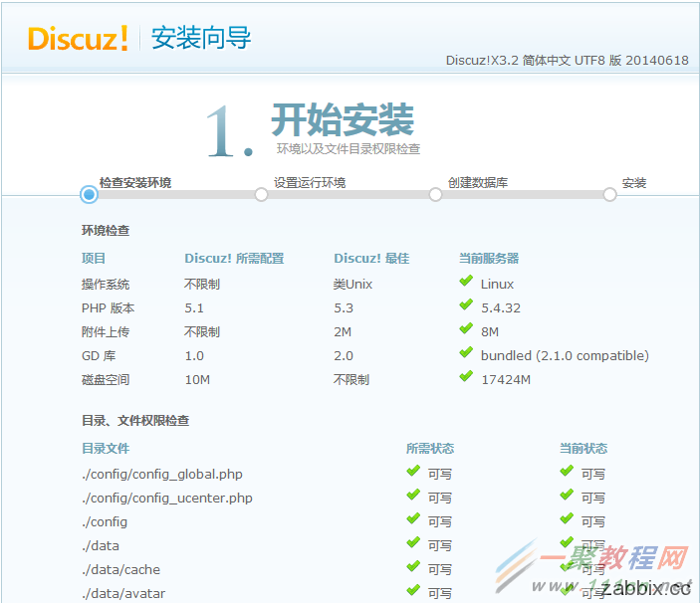Click the 创建数据库 step label

pos(478,183)
